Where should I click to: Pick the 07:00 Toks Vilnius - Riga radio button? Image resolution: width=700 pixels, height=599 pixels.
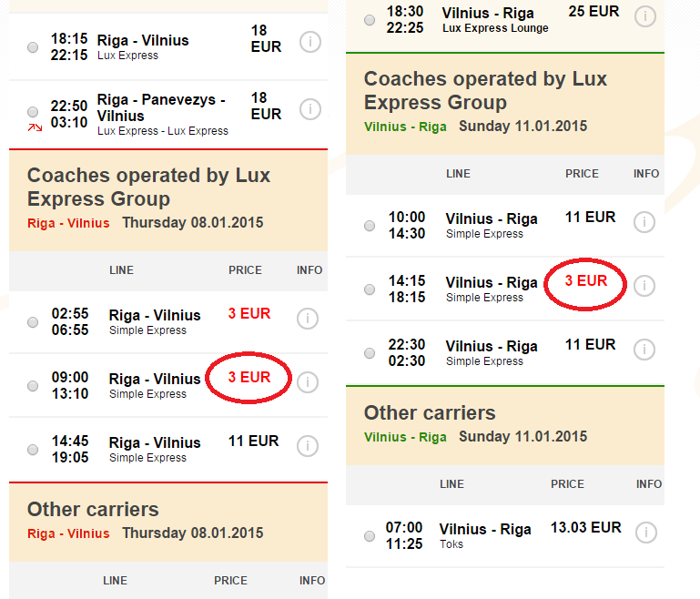[x=370, y=535]
